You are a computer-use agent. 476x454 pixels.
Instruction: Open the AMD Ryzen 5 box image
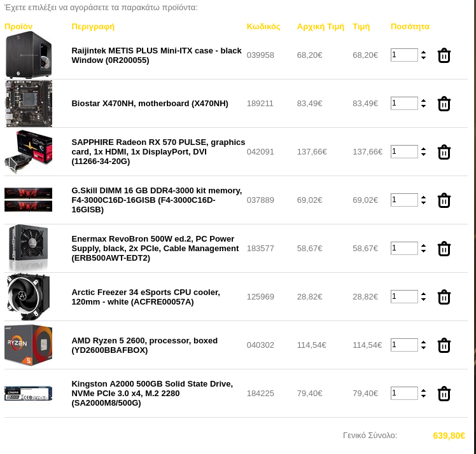click(x=28, y=345)
